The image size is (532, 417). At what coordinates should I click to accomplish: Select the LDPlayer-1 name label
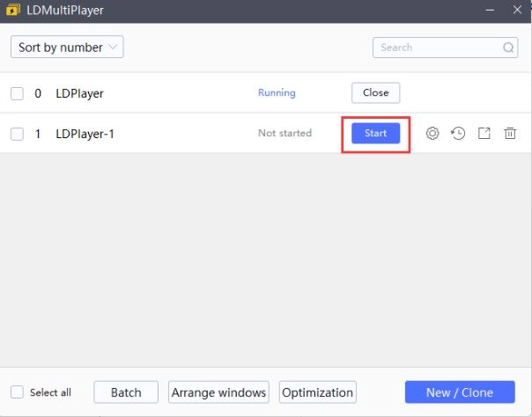tap(85, 134)
